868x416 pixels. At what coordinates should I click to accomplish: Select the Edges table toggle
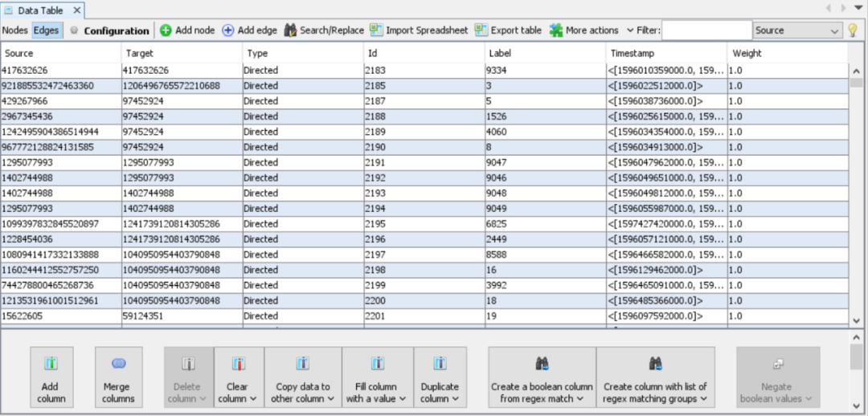(46, 31)
